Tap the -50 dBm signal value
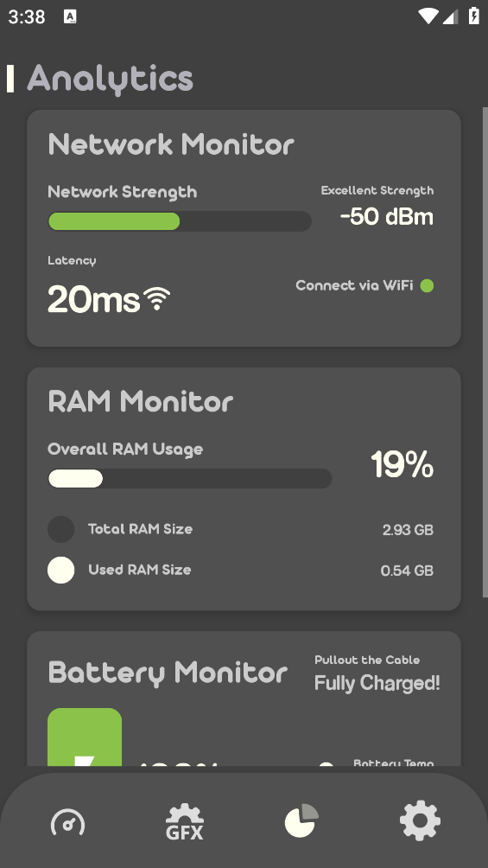Viewport: 488px width, 868px height. tap(387, 216)
